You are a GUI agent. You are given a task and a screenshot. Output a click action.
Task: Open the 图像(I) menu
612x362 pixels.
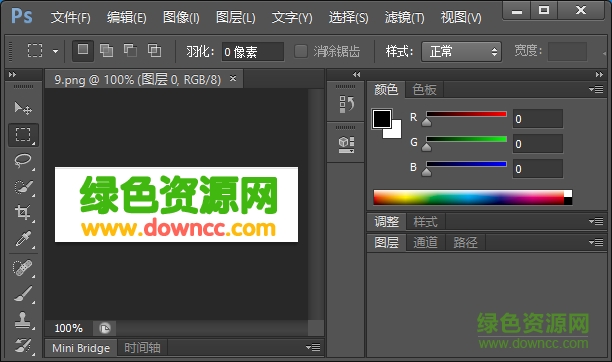[181, 18]
